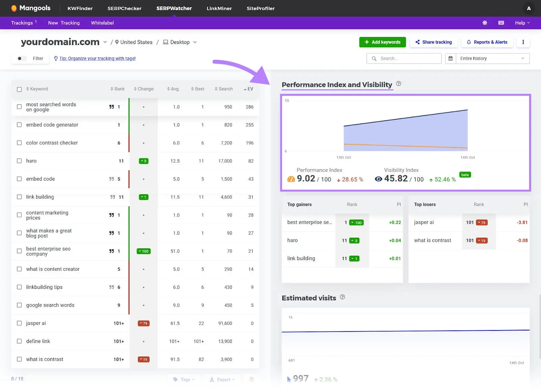541x392 pixels.
Task: Switch to the KWFinder tool
Action: (x=80, y=8)
